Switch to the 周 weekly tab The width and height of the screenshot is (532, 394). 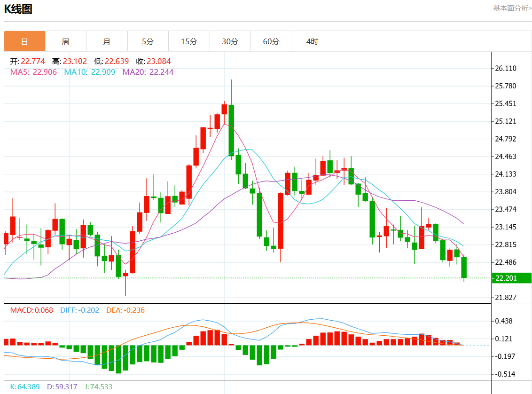(66, 41)
